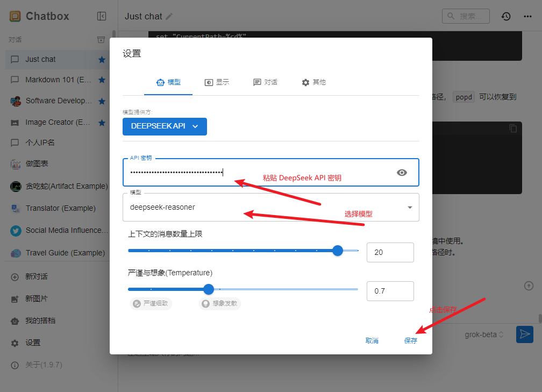Open the three-dot more options menu

click(x=527, y=16)
